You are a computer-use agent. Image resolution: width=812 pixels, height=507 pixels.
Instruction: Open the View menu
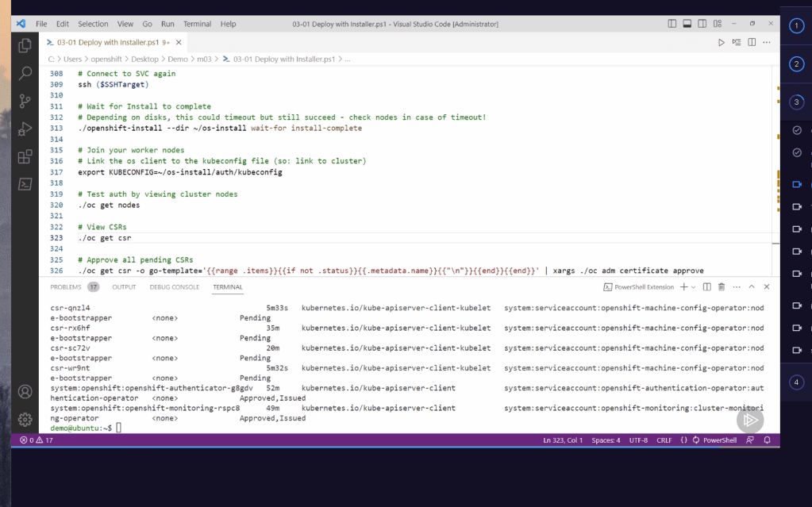(x=125, y=24)
